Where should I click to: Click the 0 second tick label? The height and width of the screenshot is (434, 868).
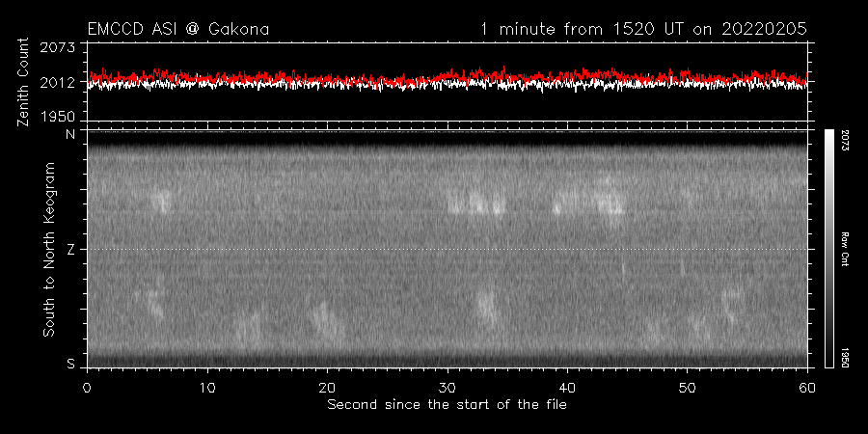coord(87,387)
